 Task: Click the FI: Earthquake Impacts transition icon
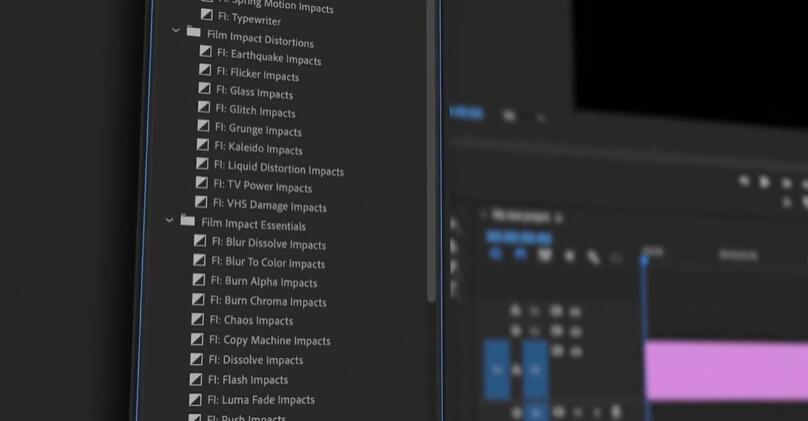pos(206,52)
